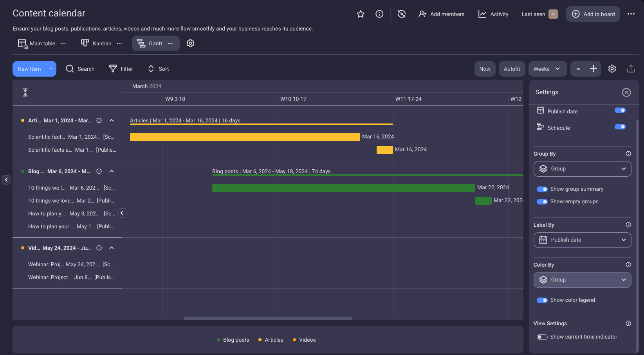Viewport: 644px width, 355px height.
Task: Open Group By dropdown
Action: [x=583, y=169]
